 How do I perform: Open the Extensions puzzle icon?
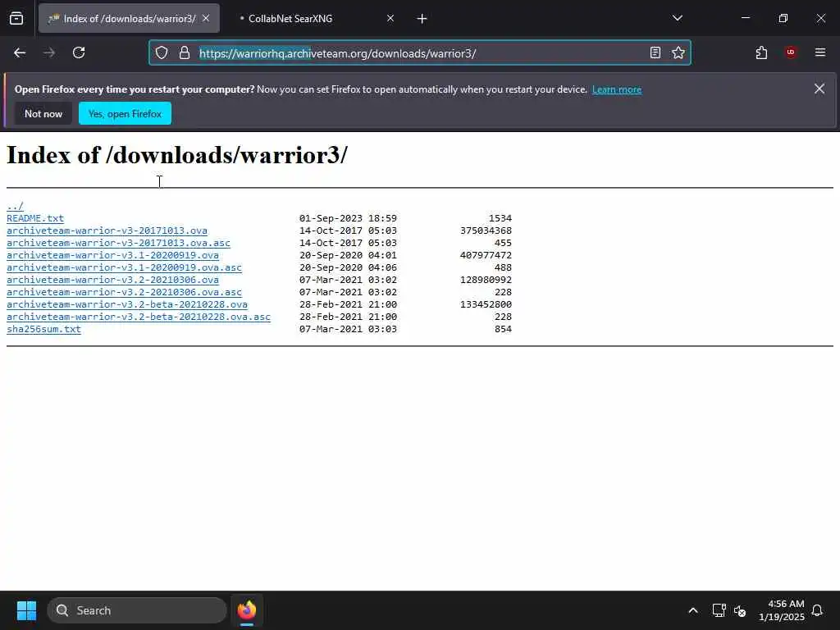[x=761, y=52]
